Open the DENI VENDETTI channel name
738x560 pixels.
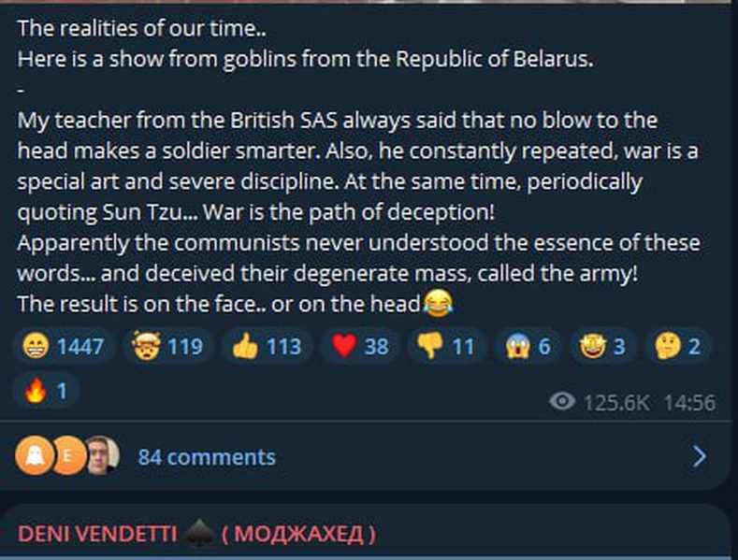click(x=96, y=534)
